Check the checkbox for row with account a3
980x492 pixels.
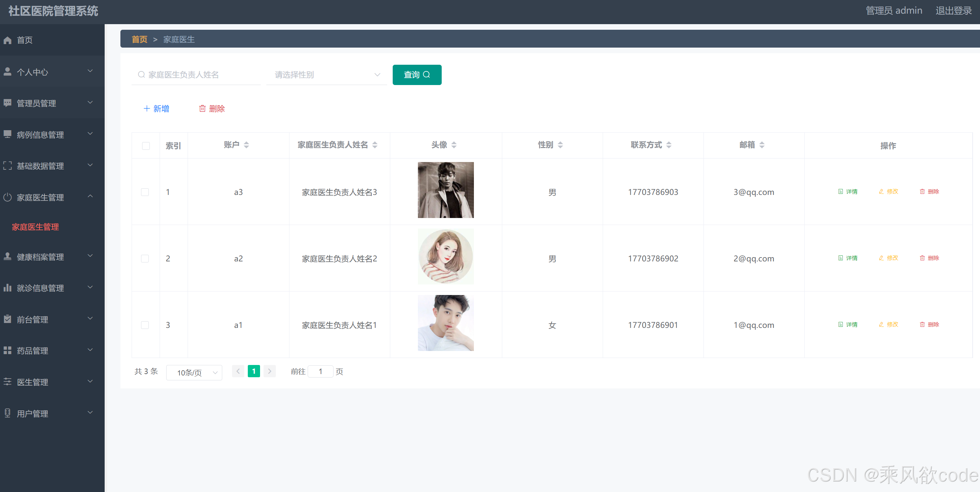tap(145, 192)
